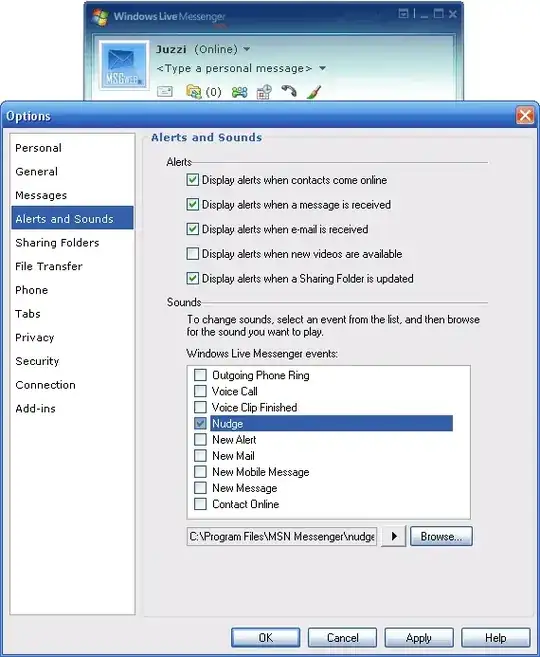Check the Outgoing Phone Ring sound box
This screenshot has height=657, width=540.
pyautogui.click(x=200, y=375)
